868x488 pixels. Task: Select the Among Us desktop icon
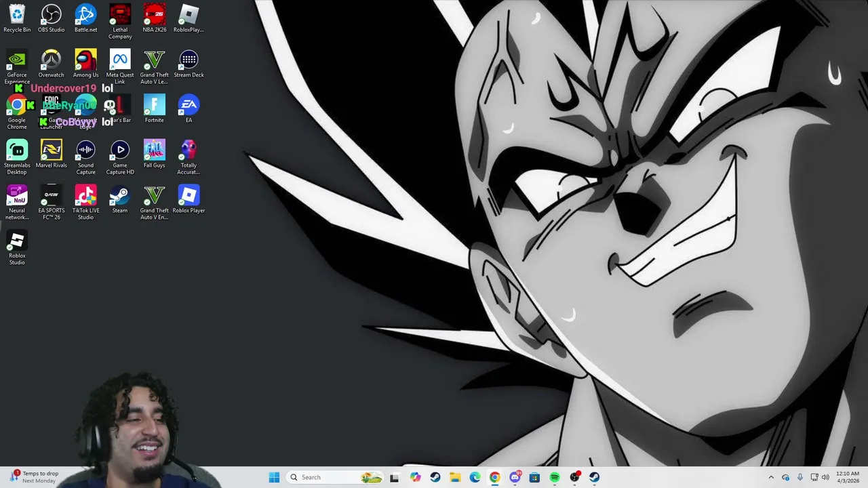pyautogui.click(x=85, y=64)
